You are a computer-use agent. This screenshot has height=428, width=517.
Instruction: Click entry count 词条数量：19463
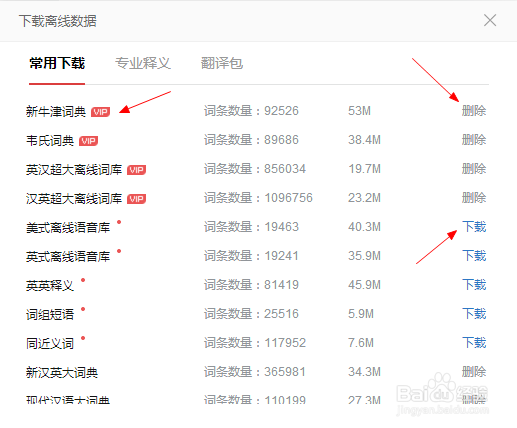[251, 227]
